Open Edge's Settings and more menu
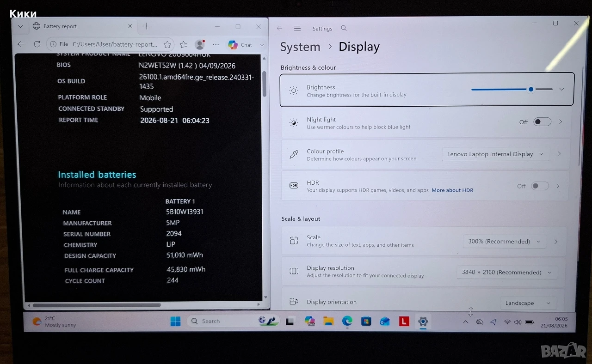The width and height of the screenshot is (592, 364). point(216,45)
